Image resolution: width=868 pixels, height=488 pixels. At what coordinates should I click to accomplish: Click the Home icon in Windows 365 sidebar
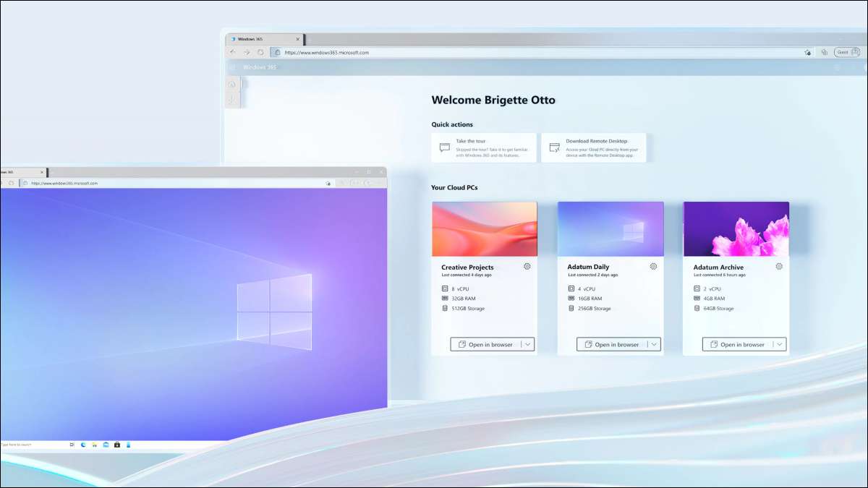(232, 84)
